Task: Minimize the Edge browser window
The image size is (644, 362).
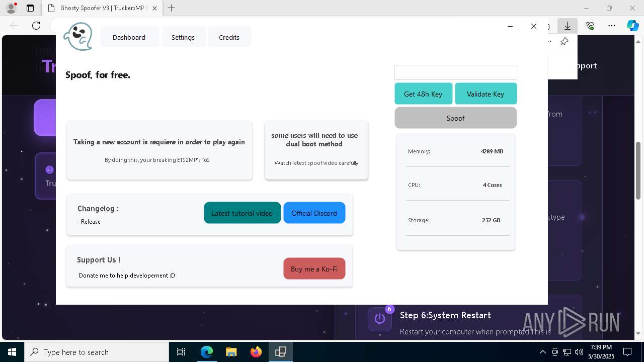Action: [x=586, y=8]
